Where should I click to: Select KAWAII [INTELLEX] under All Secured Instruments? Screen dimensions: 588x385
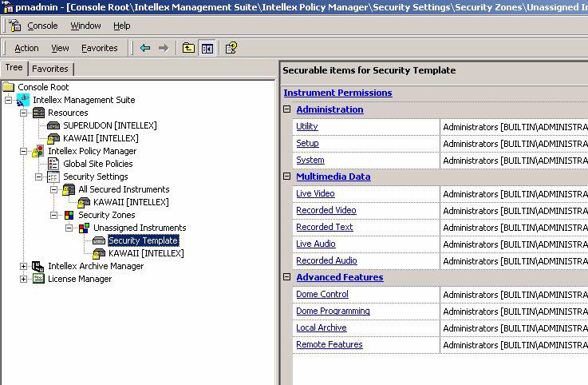(x=131, y=202)
